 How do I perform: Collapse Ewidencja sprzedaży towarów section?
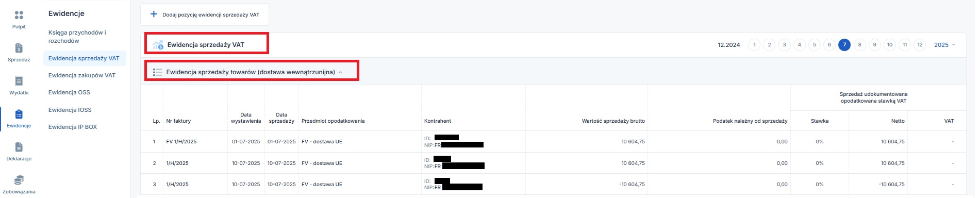point(340,72)
